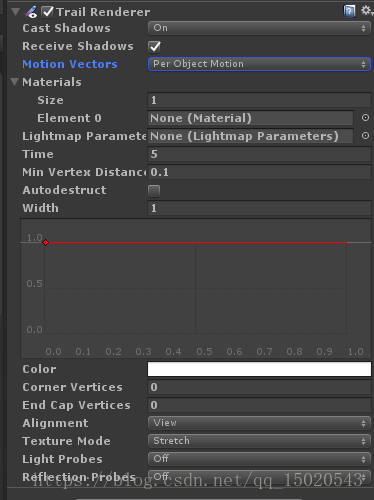Select the red width curve keyframe

point(46,243)
